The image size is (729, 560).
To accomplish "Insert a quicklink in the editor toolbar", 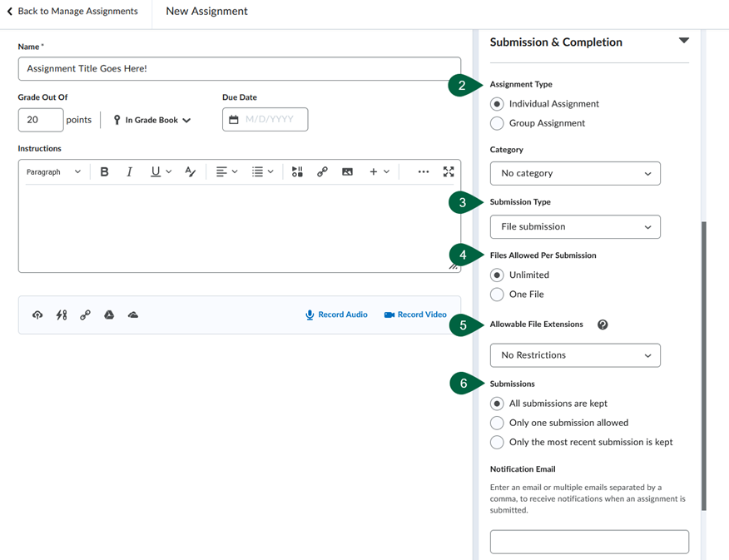I will click(324, 171).
